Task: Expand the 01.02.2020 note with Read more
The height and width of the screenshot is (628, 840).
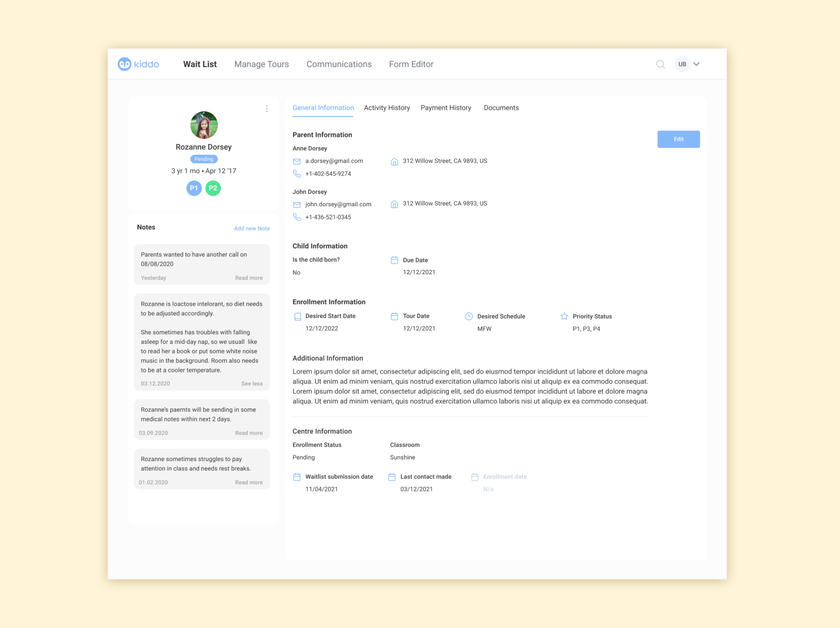Action: point(249,482)
